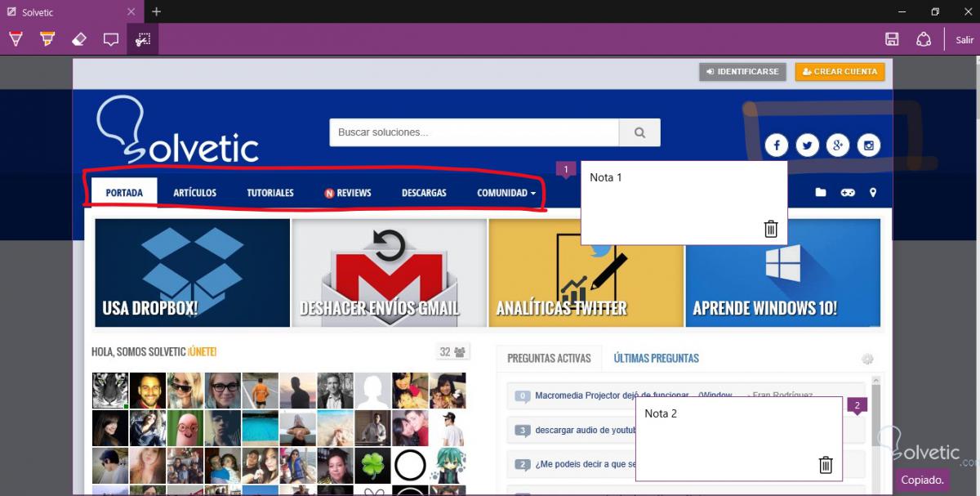Open Solvetic's Twitter icon

coord(808,145)
